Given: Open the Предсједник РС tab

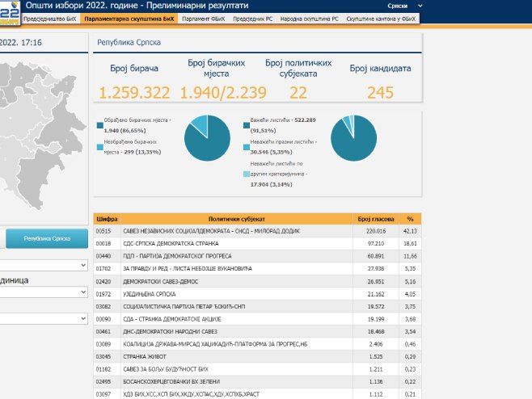Looking at the screenshot, I should [x=254, y=18].
